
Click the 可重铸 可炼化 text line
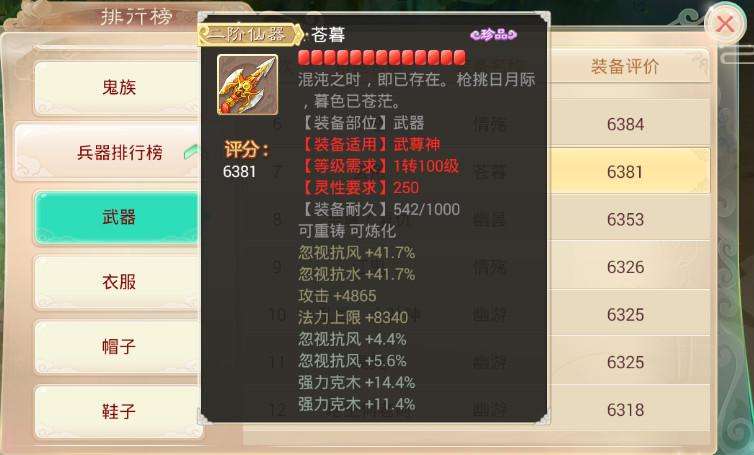click(x=347, y=231)
